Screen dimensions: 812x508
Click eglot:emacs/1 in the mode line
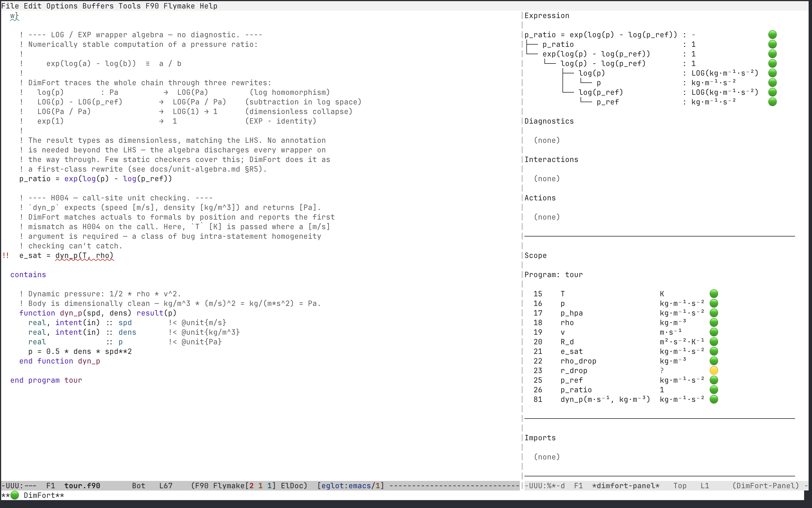click(350, 486)
